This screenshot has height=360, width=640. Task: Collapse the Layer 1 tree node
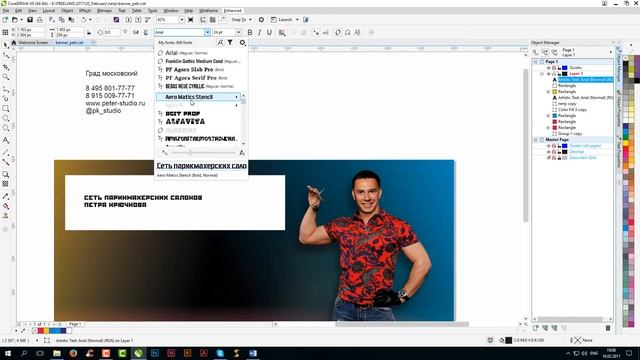point(542,74)
